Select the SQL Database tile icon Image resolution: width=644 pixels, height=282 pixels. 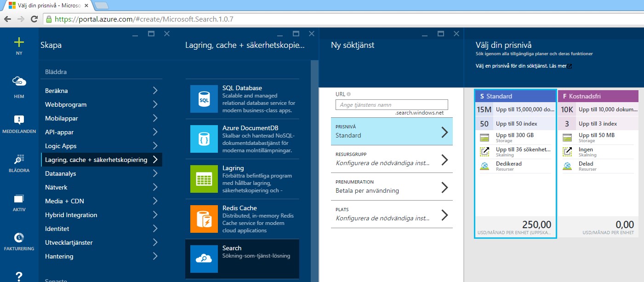click(x=204, y=99)
